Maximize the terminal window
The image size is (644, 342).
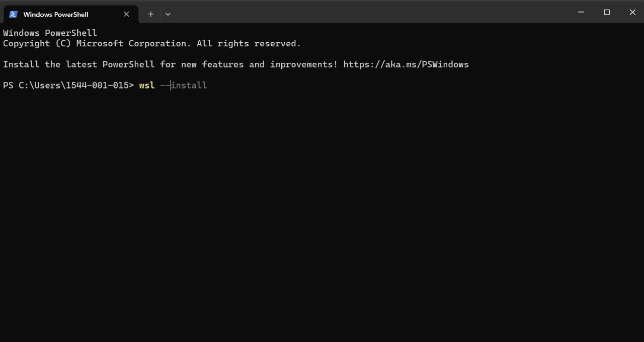(607, 12)
